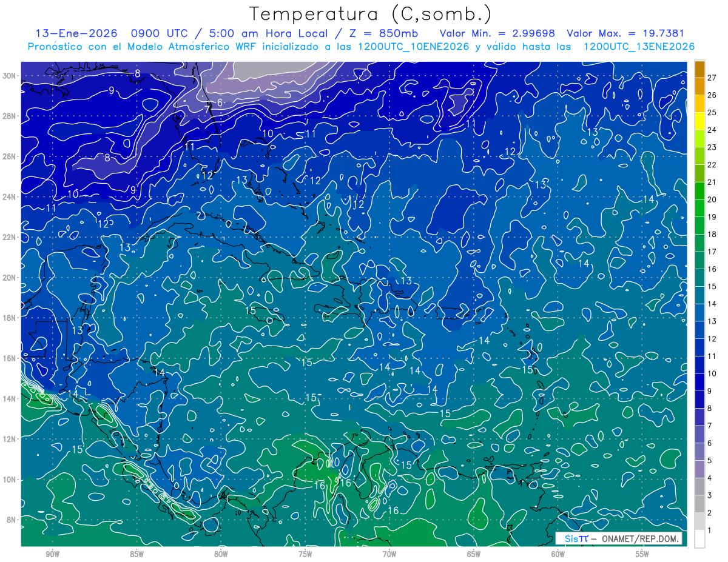Click the '85W' longitude label
This screenshot has width=728, height=562.
[136, 554]
